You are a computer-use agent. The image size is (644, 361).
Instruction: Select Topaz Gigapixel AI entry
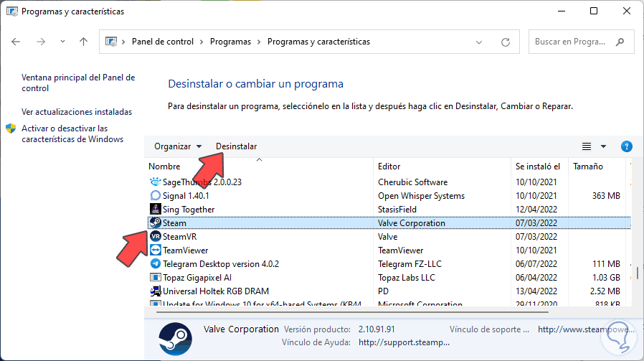pos(197,278)
